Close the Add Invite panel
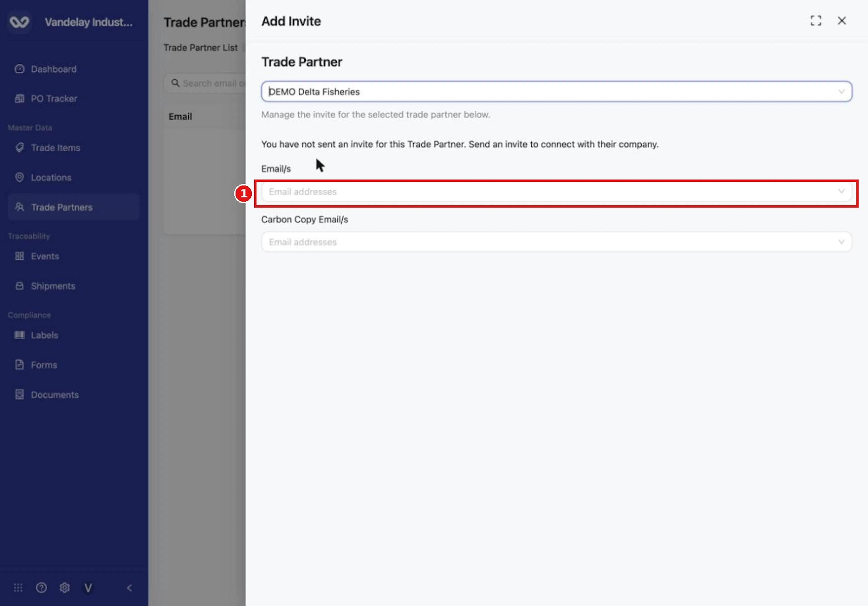The width and height of the screenshot is (868, 606). point(842,21)
